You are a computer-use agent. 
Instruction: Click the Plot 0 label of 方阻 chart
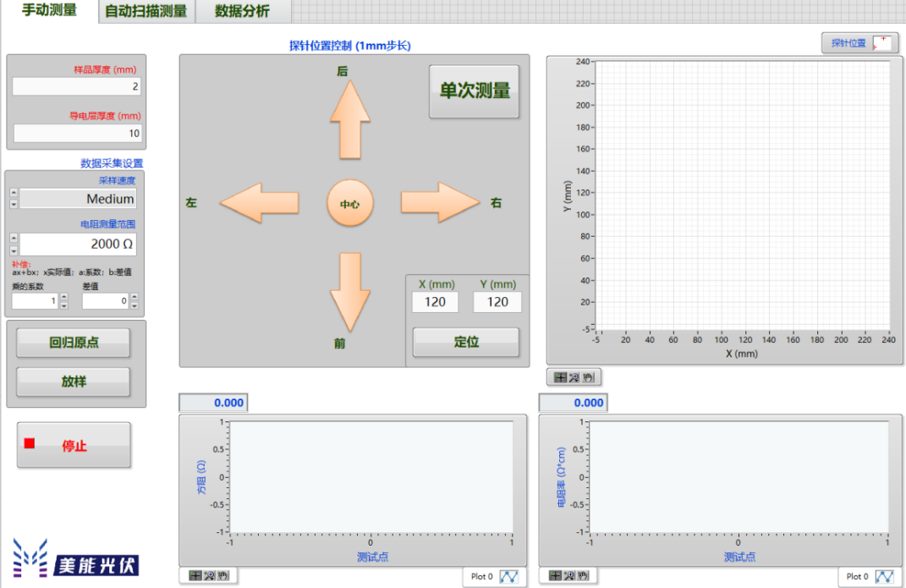(481, 576)
